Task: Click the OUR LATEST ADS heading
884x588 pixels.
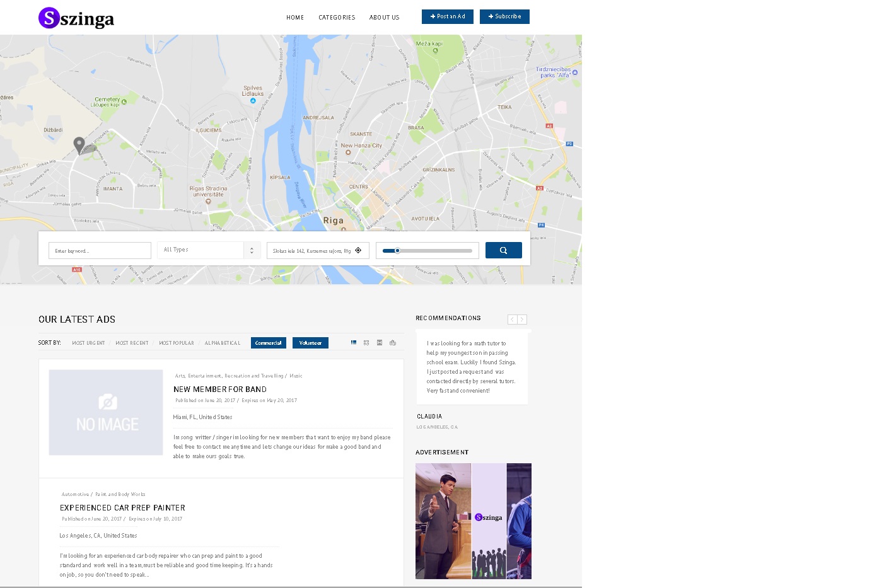Action: [x=77, y=320]
